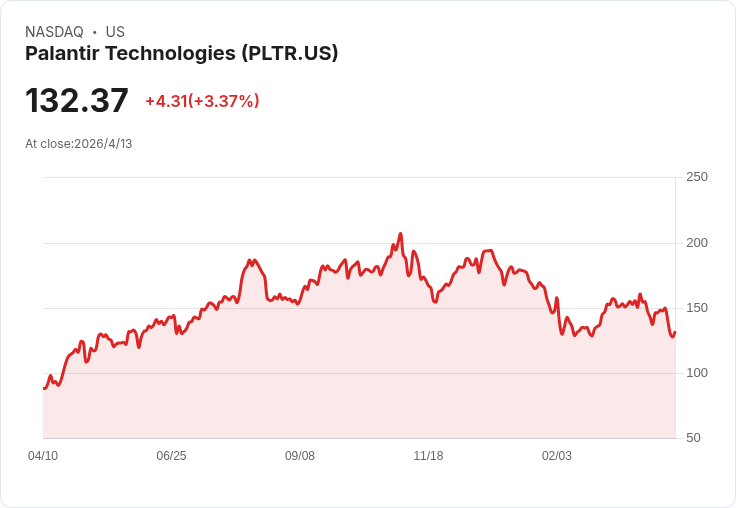The image size is (736, 508).
Task: Click the +4.31(+3.37%) price change
Action: (202, 101)
